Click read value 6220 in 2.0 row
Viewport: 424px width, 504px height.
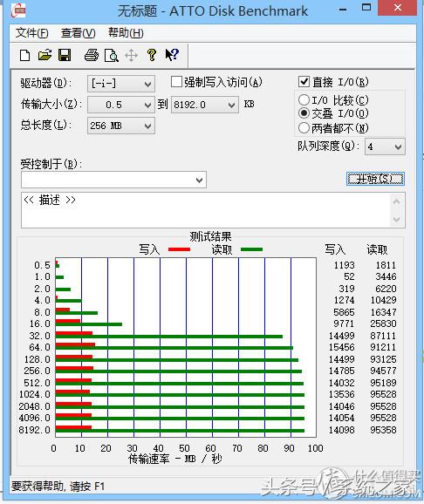(386, 289)
